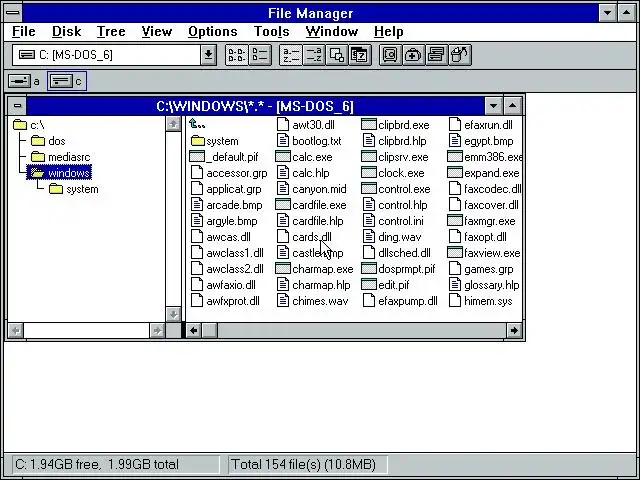This screenshot has height=480, width=640.
Task: Select the _default.pif file icon
Action: coord(197,157)
